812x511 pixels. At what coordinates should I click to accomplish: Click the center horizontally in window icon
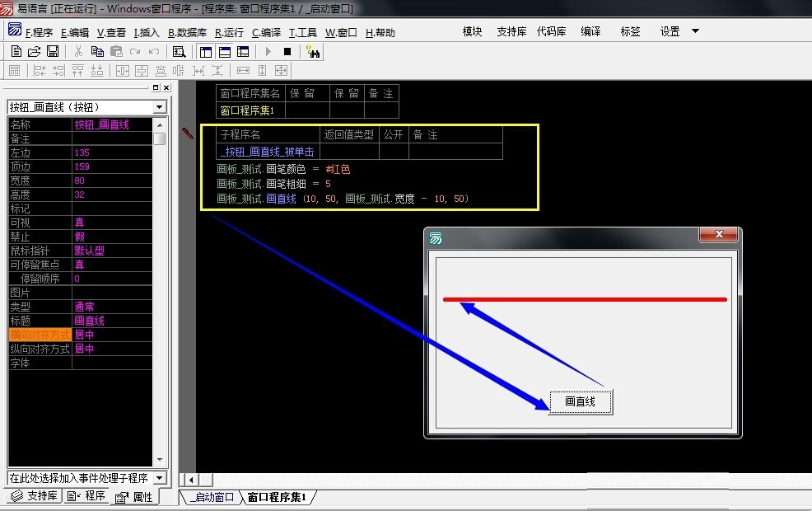[123, 71]
